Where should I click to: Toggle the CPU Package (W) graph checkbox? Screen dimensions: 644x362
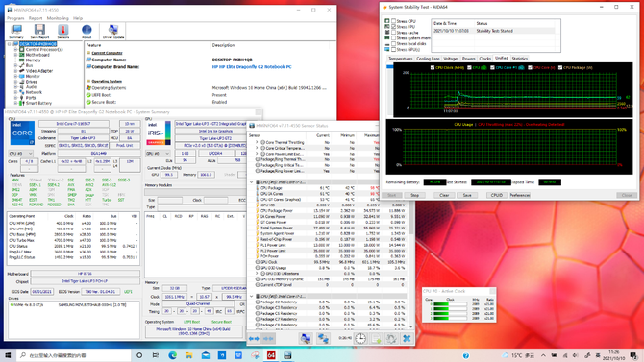pos(559,68)
